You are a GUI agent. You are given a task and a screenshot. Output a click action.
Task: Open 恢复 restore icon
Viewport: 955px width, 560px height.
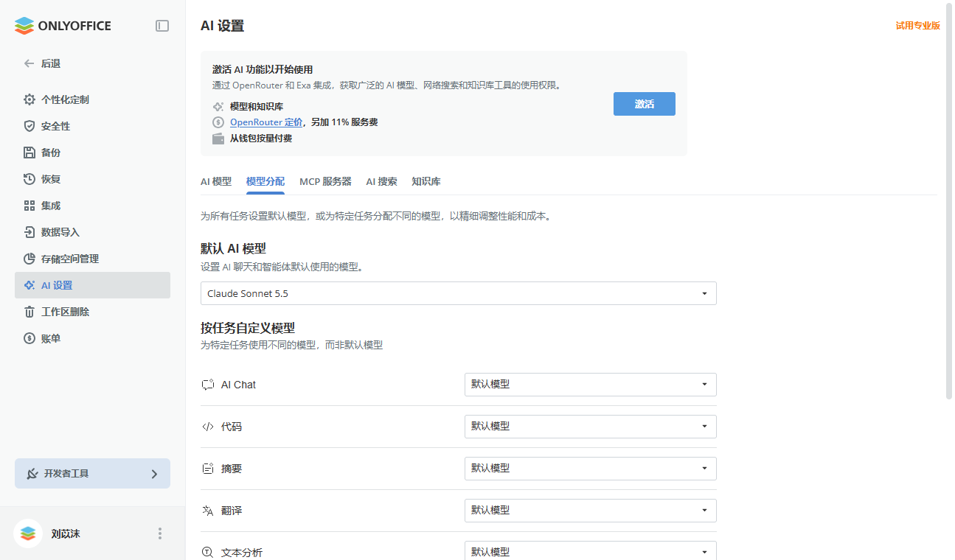point(29,179)
